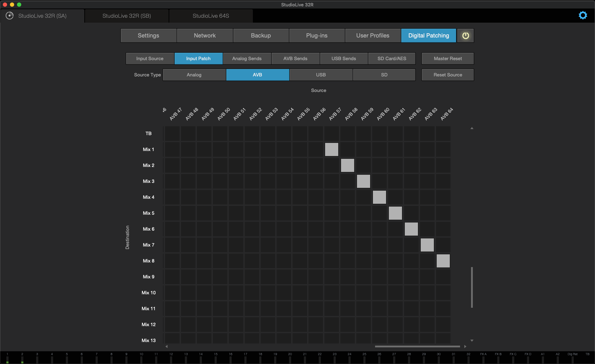Click the power icon beside Digital Patching
The width and height of the screenshot is (595, 364).
click(x=465, y=35)
